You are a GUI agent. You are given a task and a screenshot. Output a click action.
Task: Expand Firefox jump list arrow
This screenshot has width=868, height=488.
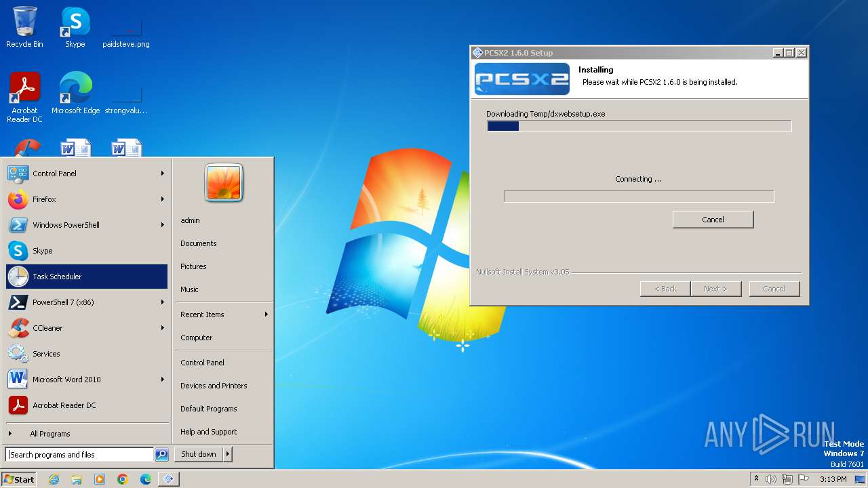(163, 199)
